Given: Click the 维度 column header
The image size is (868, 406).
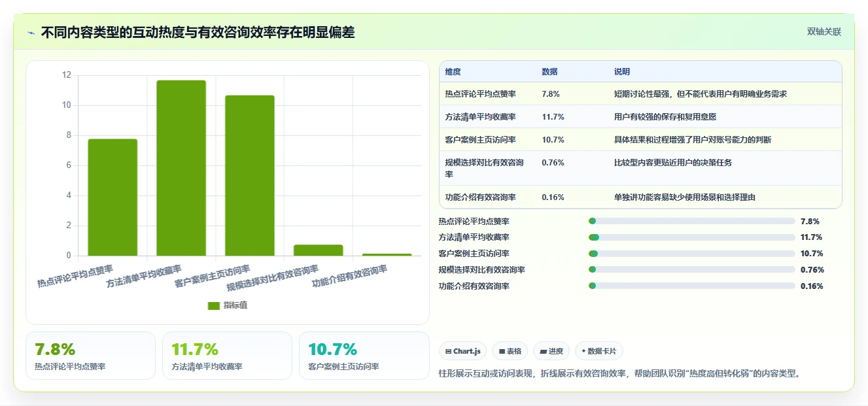Looking at the screenshot, I should tap(453, 72).
